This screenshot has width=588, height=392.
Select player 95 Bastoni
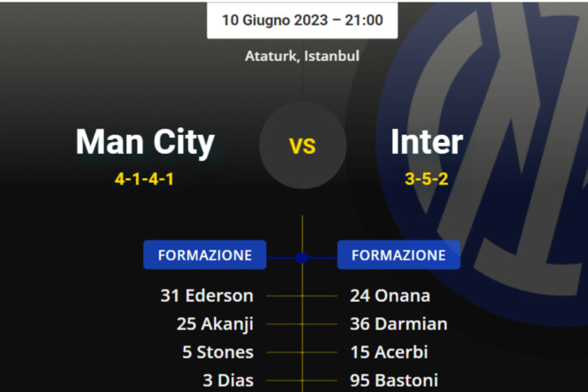[x=394, y=380]
